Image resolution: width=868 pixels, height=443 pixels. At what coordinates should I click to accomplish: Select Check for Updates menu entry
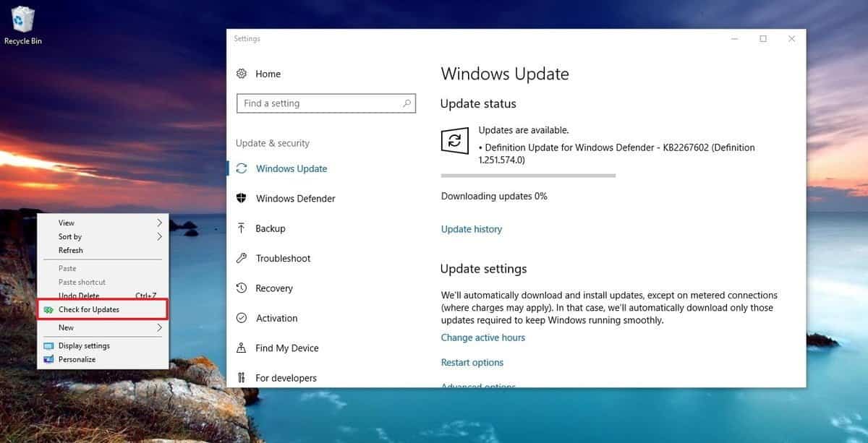[103, 309]
